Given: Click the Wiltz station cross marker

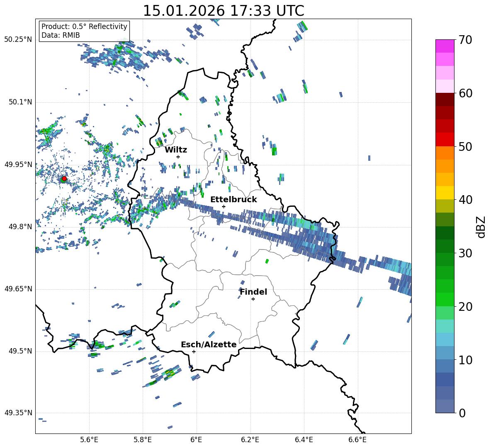Looking at the screenshot, I should [x=178, y=157].
